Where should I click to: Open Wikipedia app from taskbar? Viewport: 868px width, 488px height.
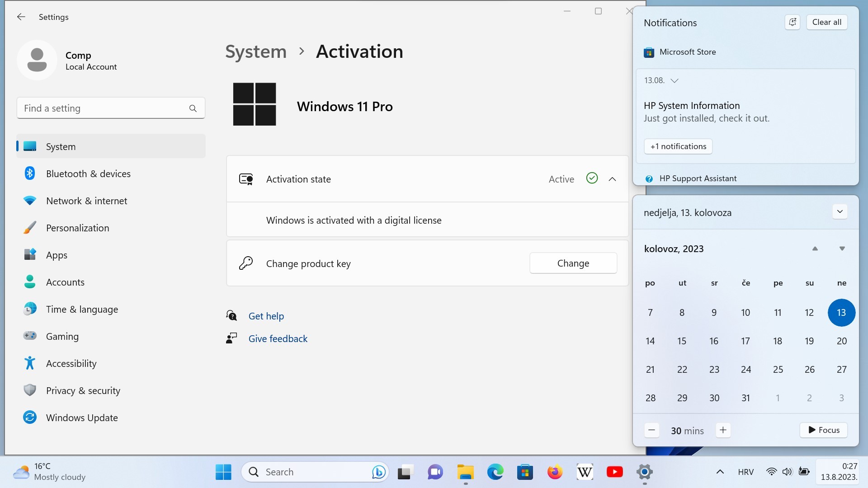tap(585, 472)
